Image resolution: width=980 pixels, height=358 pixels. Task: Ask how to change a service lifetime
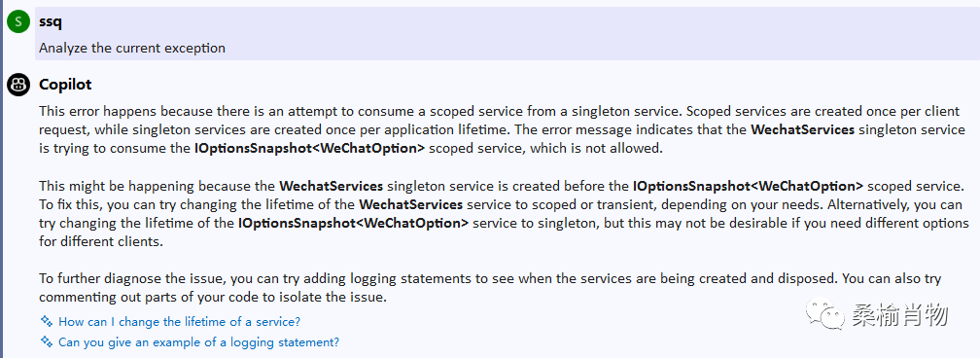[x=179, y=322]
